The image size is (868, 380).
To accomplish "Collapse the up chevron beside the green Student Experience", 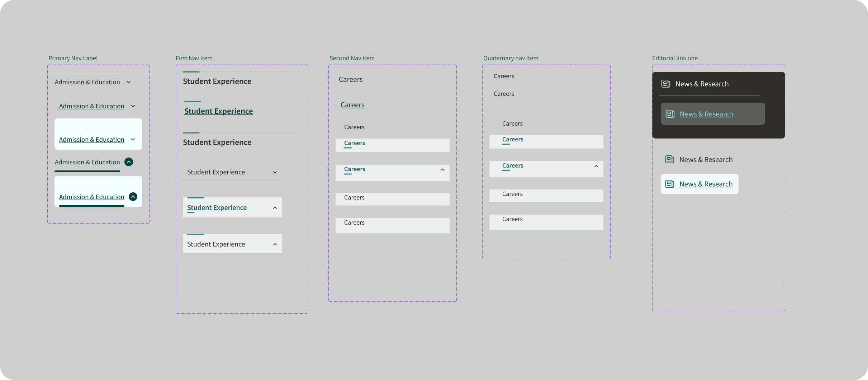I will point(275,208).
